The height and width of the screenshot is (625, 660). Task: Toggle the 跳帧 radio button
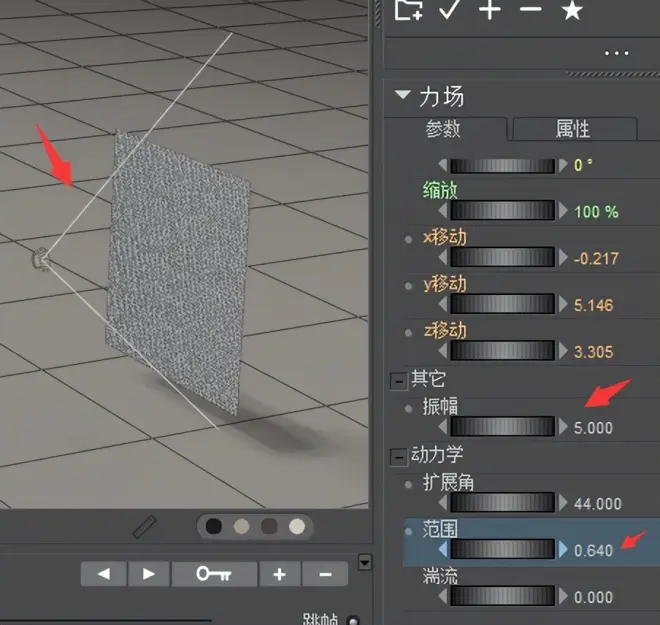pyautogui.click(x=352, y=620)
